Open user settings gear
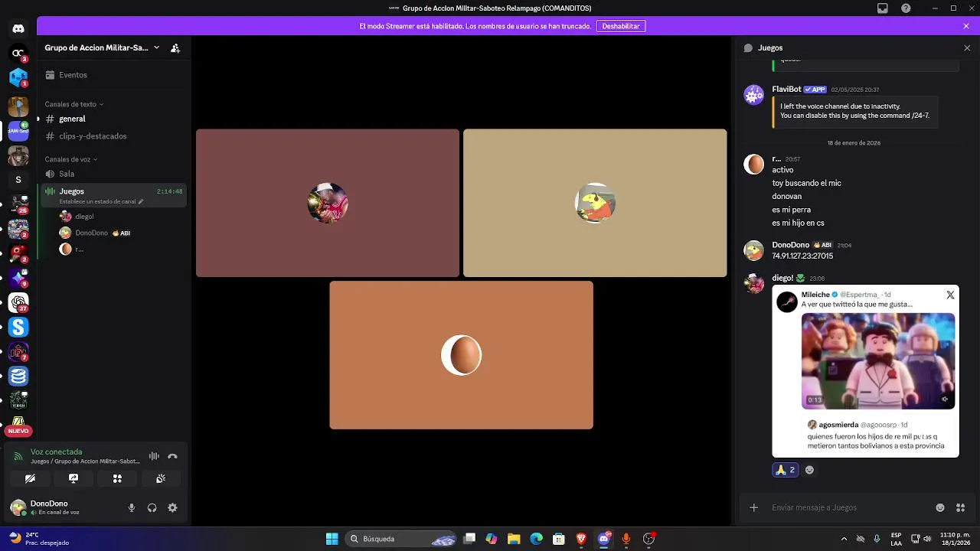 click(172, 507)
